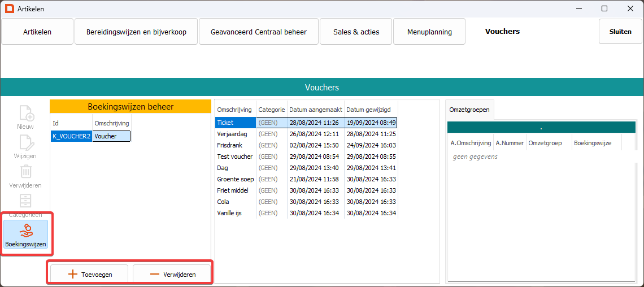Select the Groente soep voucher row

235,179
